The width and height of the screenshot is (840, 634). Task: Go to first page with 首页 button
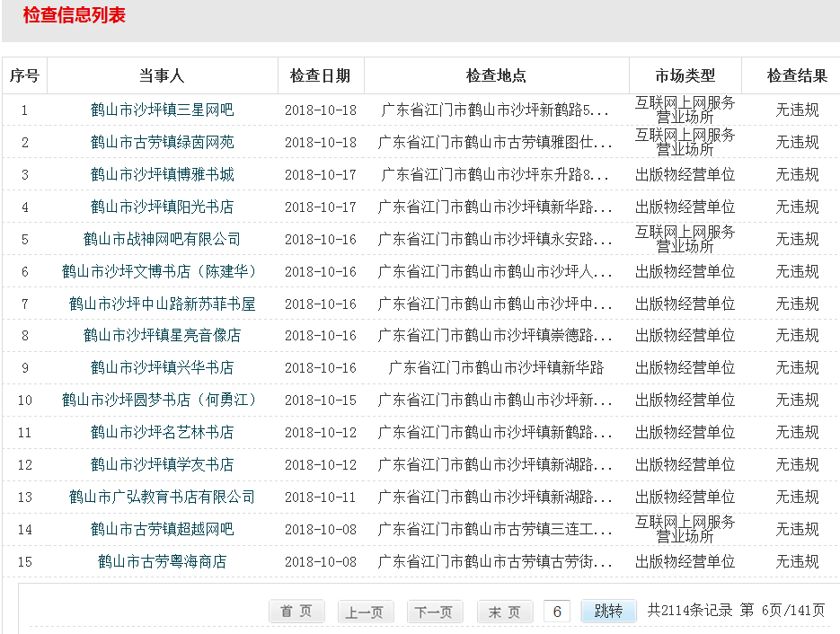tap(296, 612)
